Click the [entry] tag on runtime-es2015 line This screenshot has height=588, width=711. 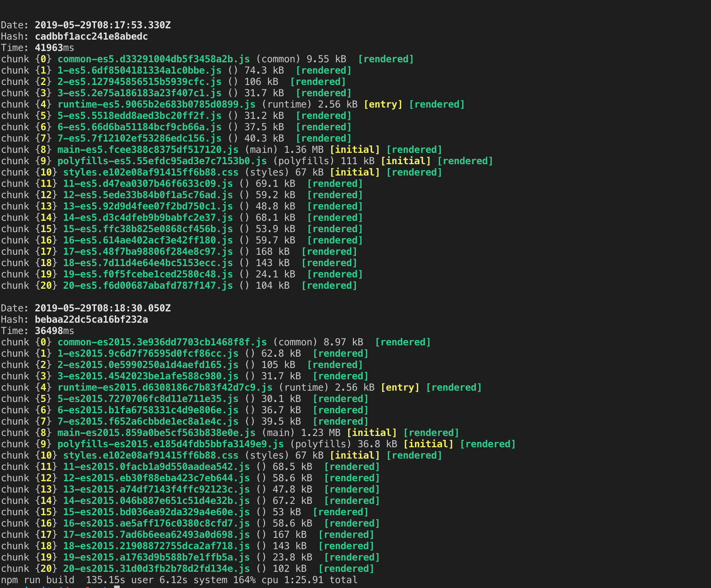click(400, 387)
